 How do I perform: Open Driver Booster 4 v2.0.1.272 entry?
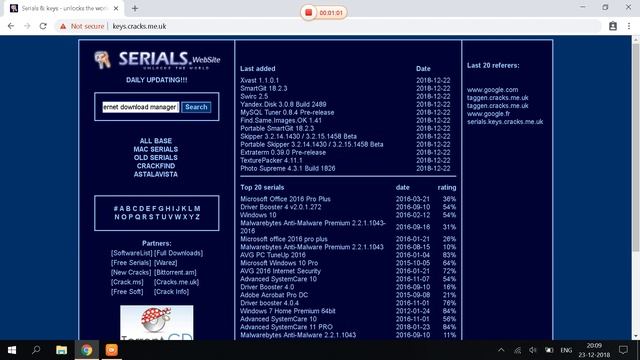tap(280, 207)
